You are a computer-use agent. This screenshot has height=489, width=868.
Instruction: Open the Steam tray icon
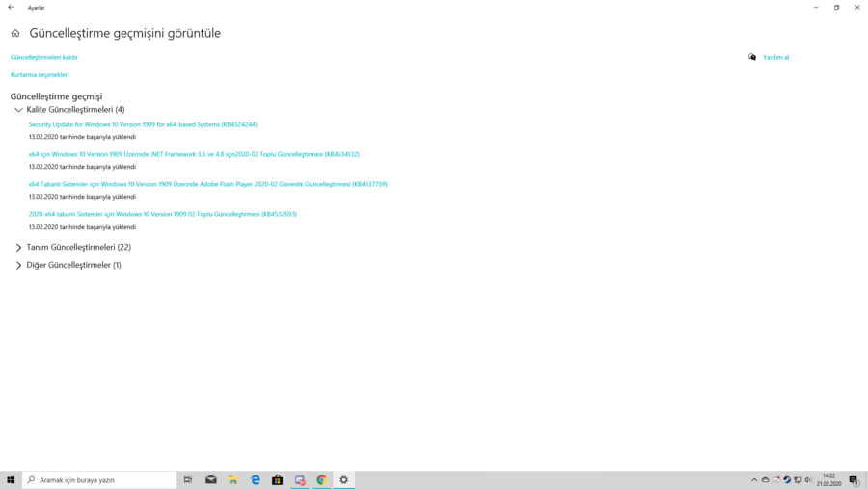pos(787,480)
